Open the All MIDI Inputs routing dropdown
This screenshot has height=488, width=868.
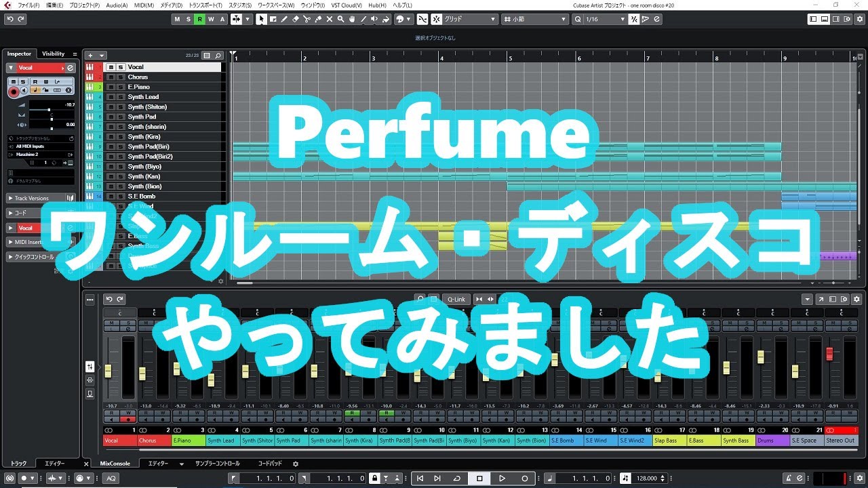(x=41, y=146)
